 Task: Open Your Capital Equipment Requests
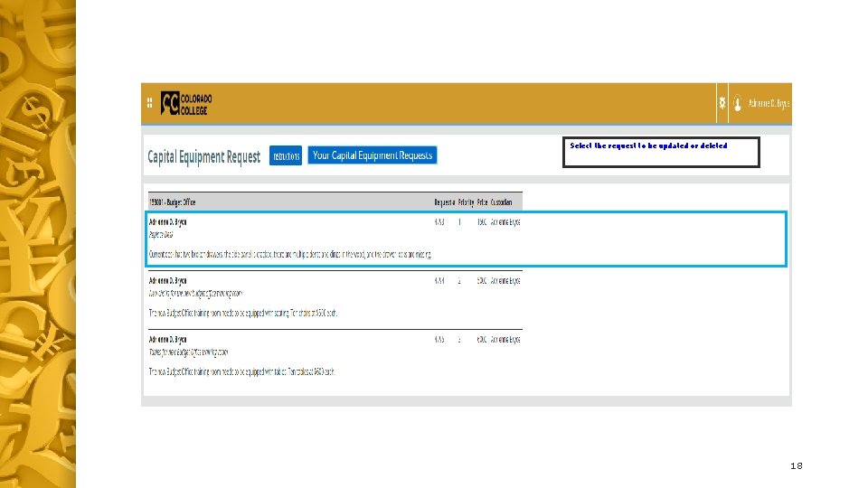click(372, 155)
